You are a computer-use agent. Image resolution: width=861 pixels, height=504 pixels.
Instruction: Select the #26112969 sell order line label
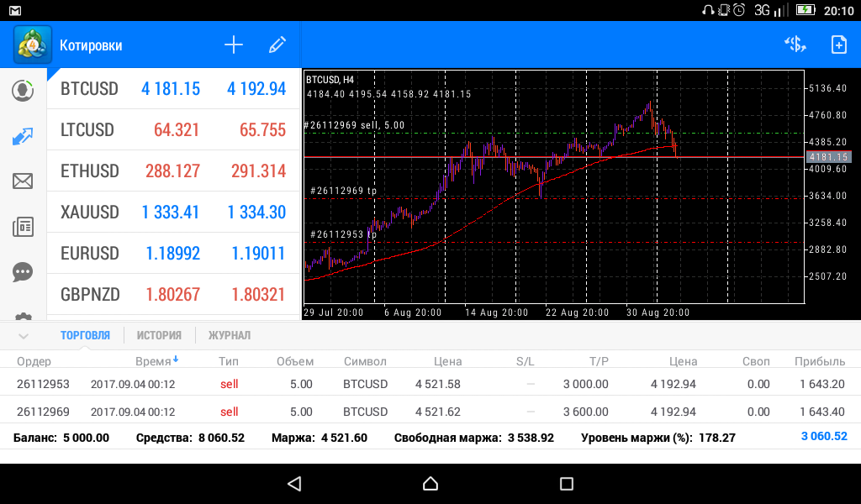tap(356, 125)
